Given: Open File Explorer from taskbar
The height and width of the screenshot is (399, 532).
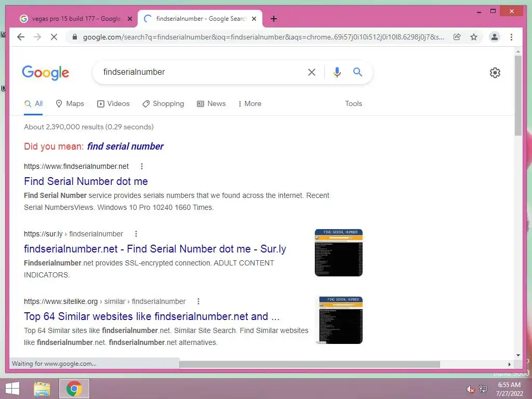Looking at the screenshot, I should pyautogui.click(x=42, y=389).
